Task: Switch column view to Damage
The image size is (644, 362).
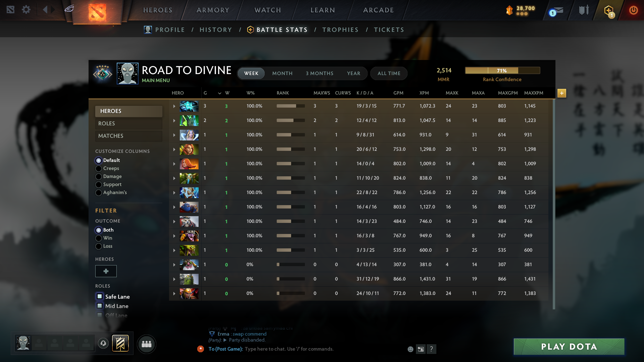Action: point(99,176)
